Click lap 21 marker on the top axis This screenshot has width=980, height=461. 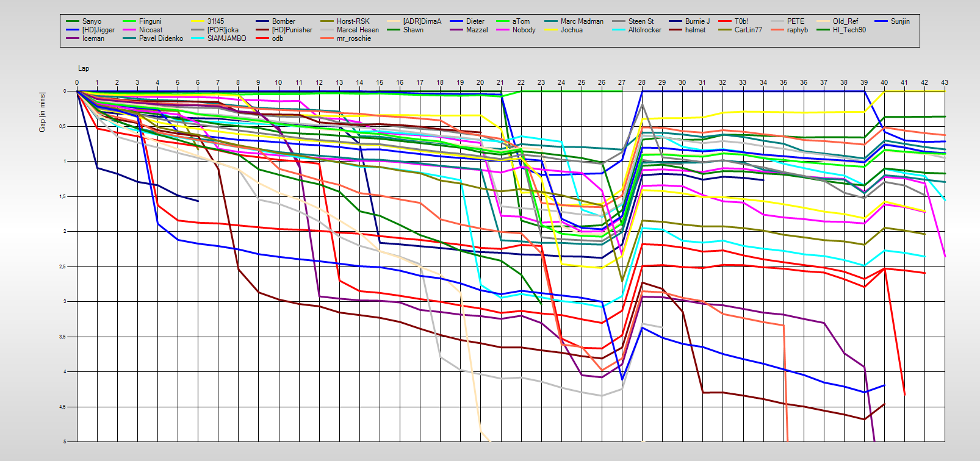pos(500,82)
